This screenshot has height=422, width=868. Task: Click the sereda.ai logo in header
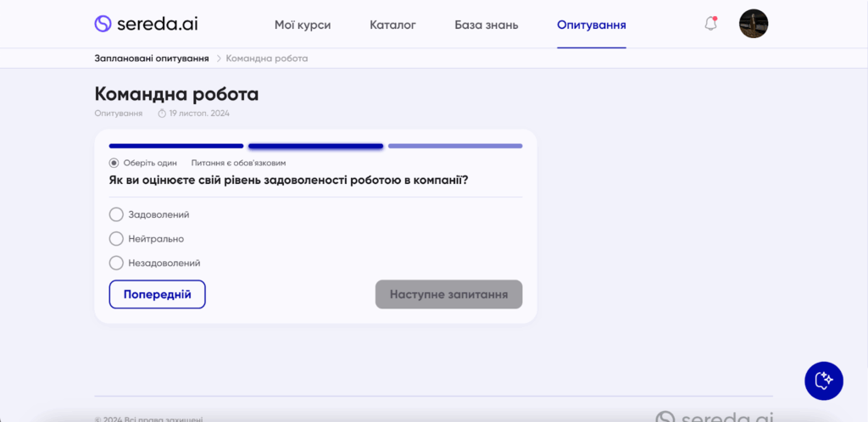tap(146, 24)
